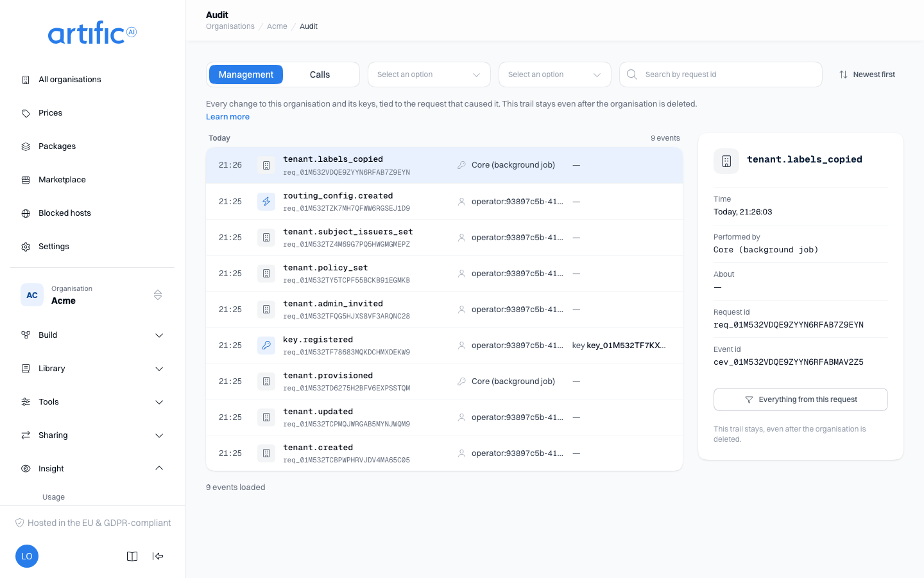
Task: Focus the Search by request id field
Action: pyautogui.click(x=721, y=74)
